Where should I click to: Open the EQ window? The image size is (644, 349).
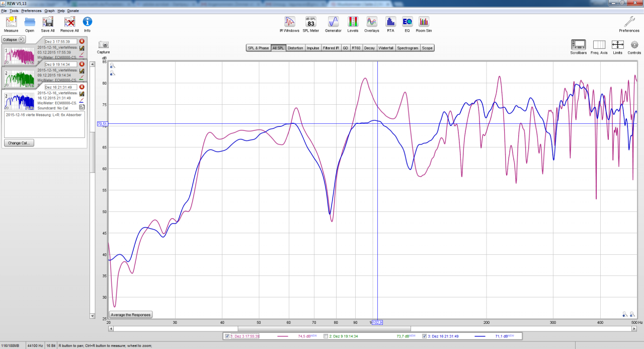click(x=407, y=22)
